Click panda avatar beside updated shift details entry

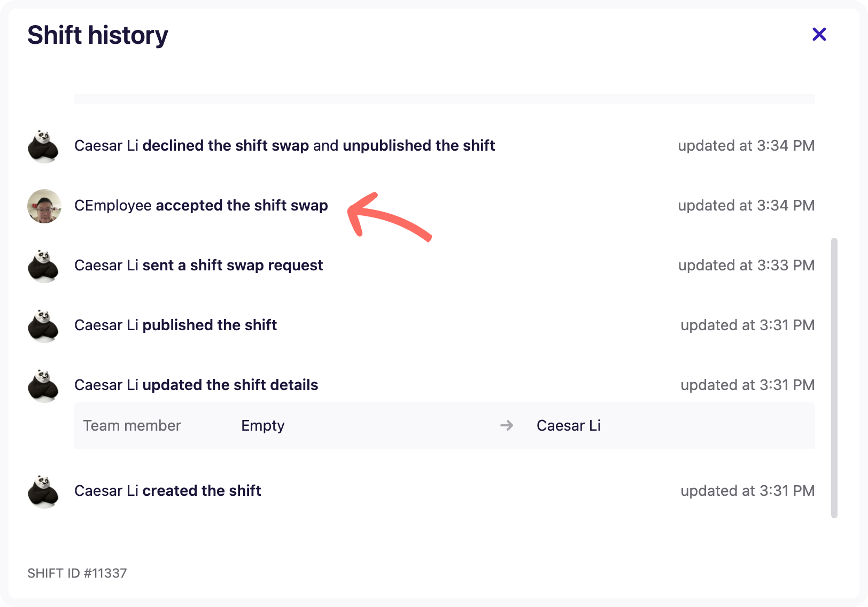click(x=43, y=385)
